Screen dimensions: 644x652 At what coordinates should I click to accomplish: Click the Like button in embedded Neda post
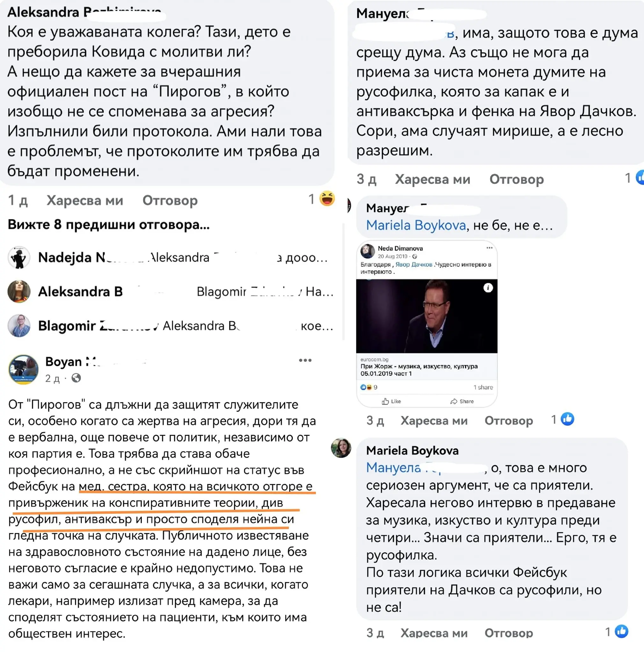tap(391, 401)
